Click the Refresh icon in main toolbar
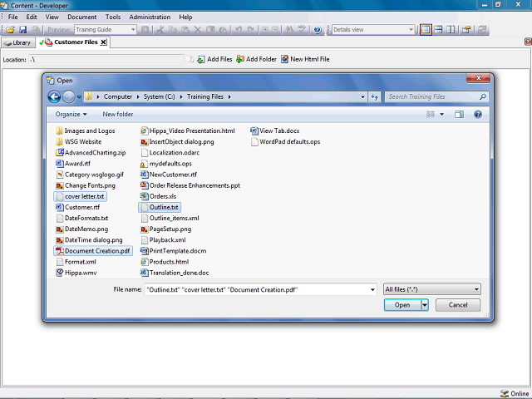This screenshot has height=399, width=532. pos(482,30)
